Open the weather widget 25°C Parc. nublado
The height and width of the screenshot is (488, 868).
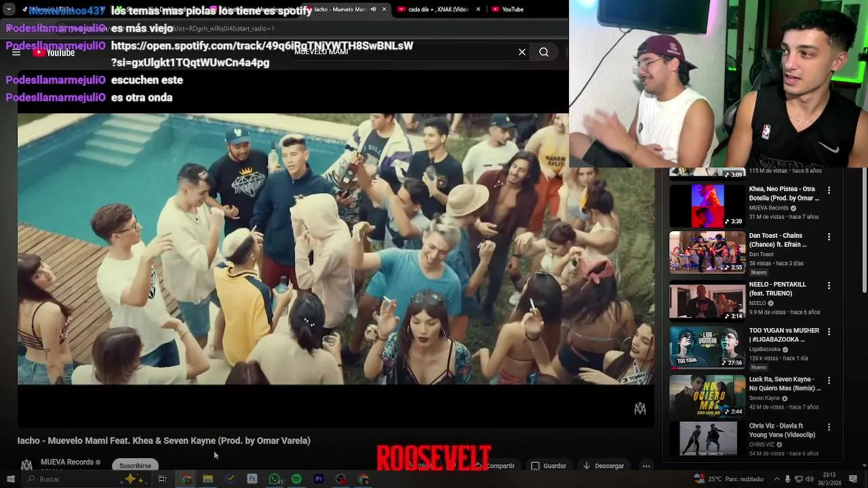point(728,479)
